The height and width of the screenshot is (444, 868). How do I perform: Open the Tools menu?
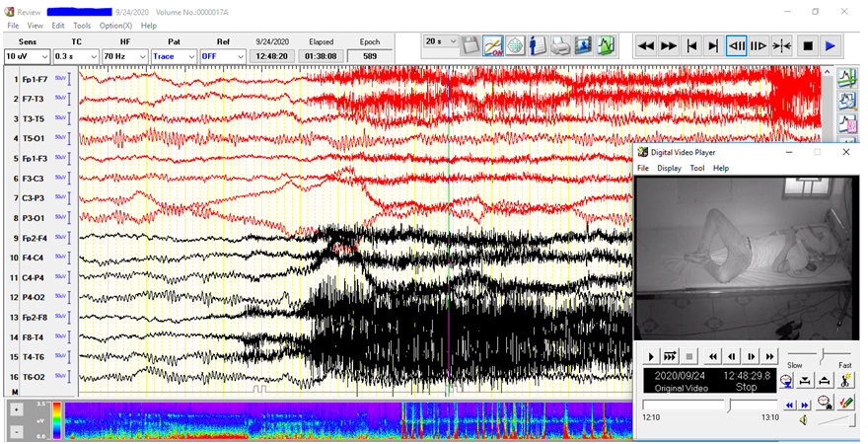82,25
